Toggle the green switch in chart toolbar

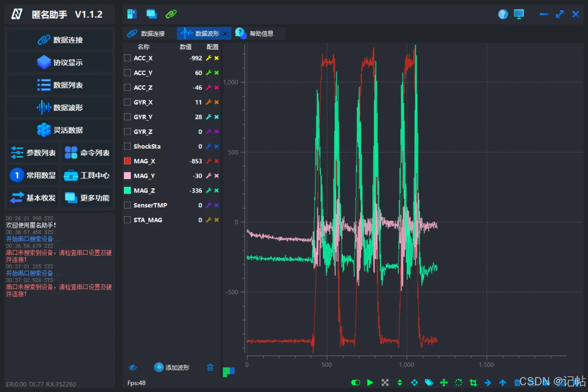pyautogui.click(x=356, y=382)
